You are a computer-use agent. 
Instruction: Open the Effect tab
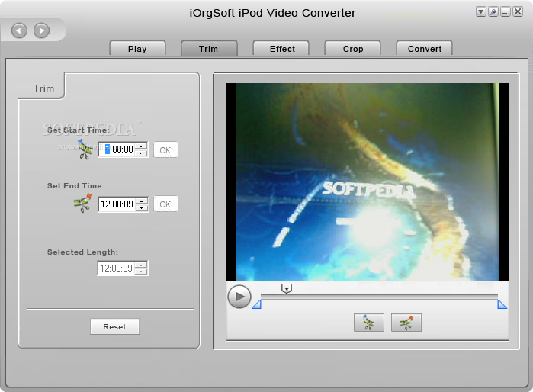tap(282, 49)
